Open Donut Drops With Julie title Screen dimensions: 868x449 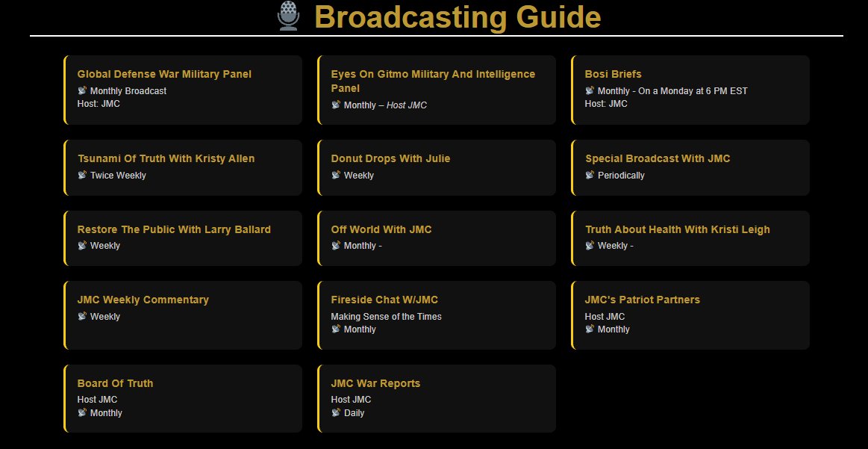(x=391, y=158)
